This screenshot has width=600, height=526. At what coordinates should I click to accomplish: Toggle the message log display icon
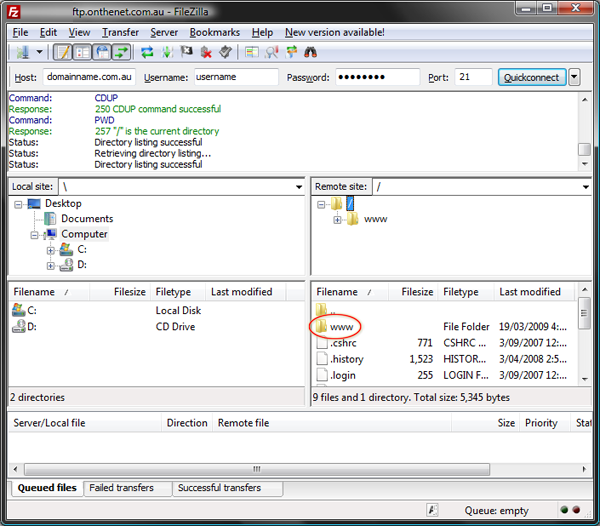(62, 52)
